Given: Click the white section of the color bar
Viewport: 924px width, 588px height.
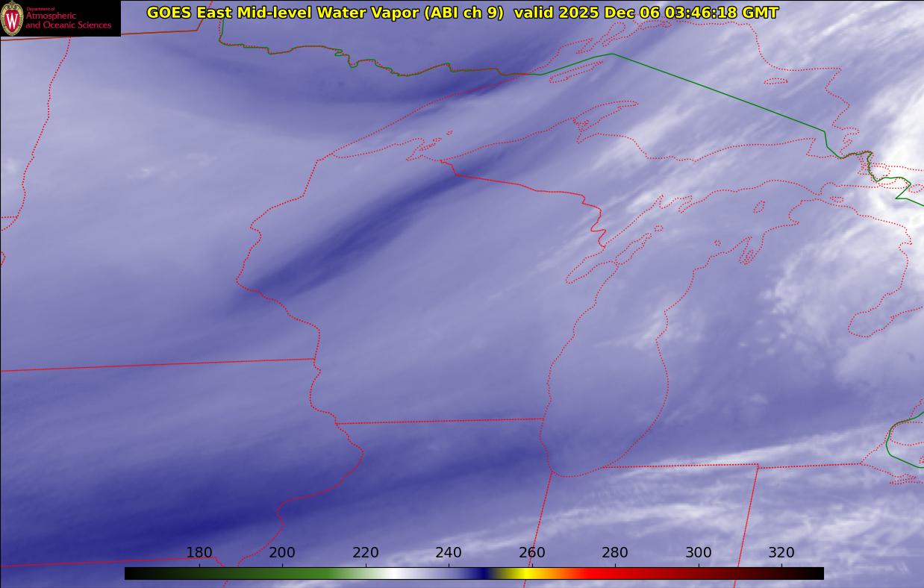Looking at the screenshot, I should click(x=396, y=573).
